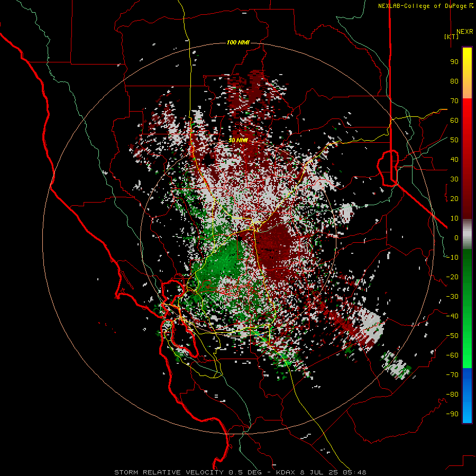Image resolution: width=476 pixels, height=476 pixels.
Task: Click the 40 knot scale value
Action: (454, 160)
